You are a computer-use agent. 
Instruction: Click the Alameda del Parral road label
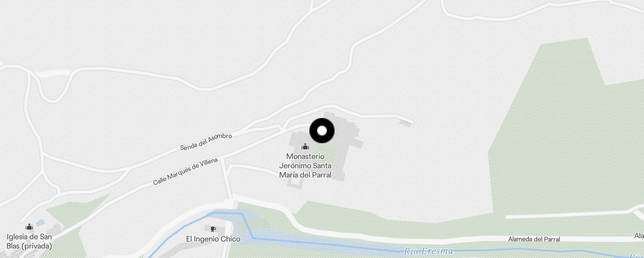(x=534, y=239)
